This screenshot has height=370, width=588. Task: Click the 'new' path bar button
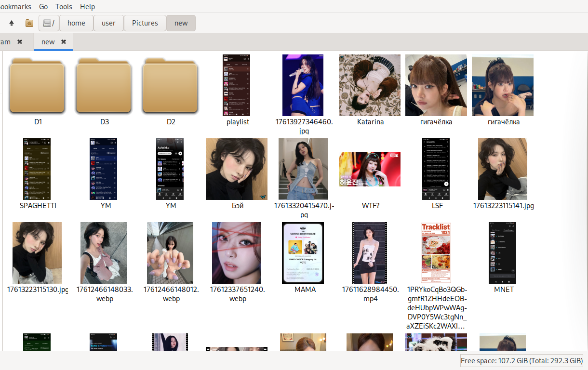181,23
